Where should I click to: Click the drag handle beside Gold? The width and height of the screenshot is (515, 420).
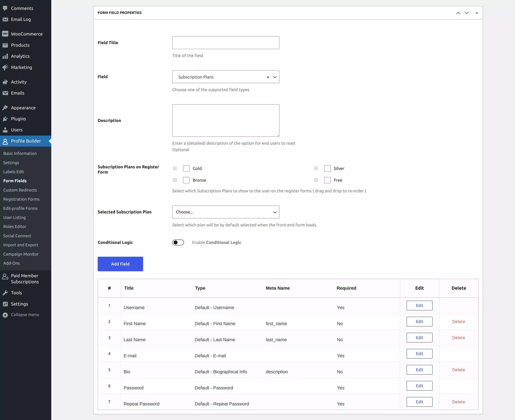point(175,168)
